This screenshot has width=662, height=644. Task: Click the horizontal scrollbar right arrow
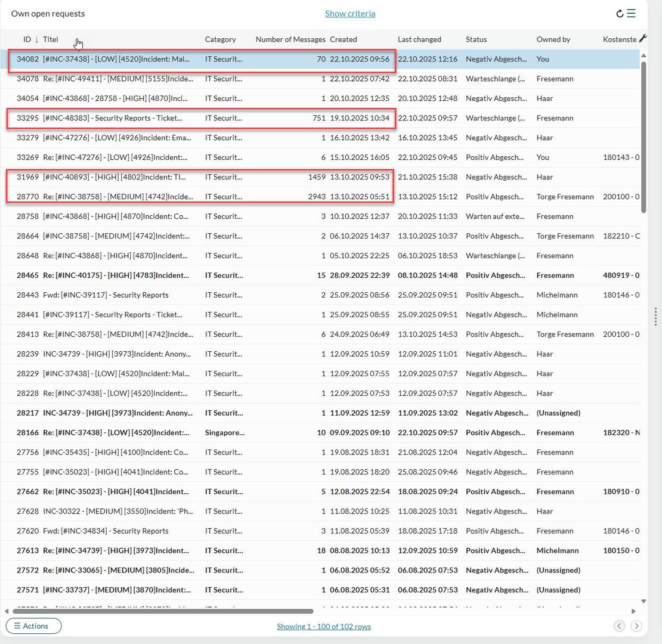(x=633, y=611)
